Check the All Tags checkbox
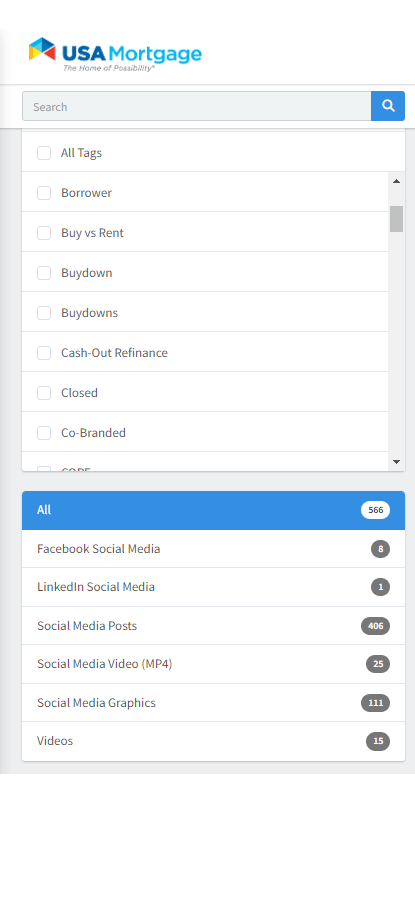 point(44,153)
